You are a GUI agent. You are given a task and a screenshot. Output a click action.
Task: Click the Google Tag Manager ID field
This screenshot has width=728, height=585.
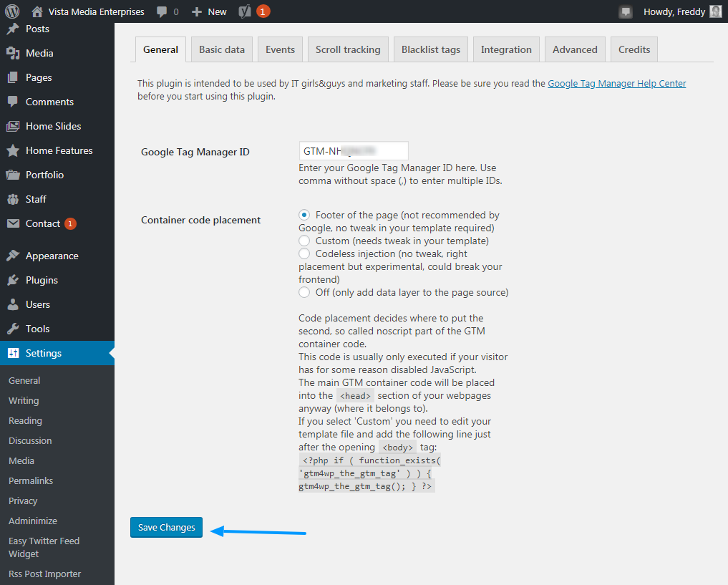coord(354,151)
